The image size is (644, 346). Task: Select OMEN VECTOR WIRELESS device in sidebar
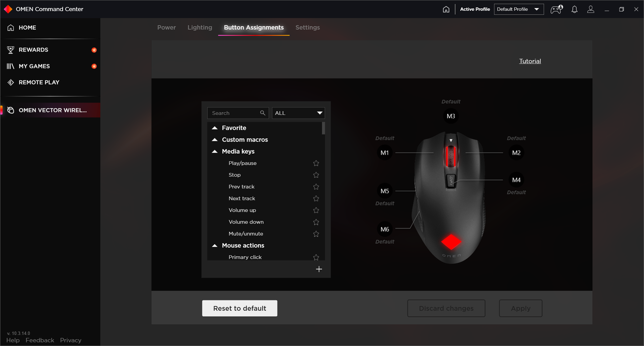pos(50,110)
